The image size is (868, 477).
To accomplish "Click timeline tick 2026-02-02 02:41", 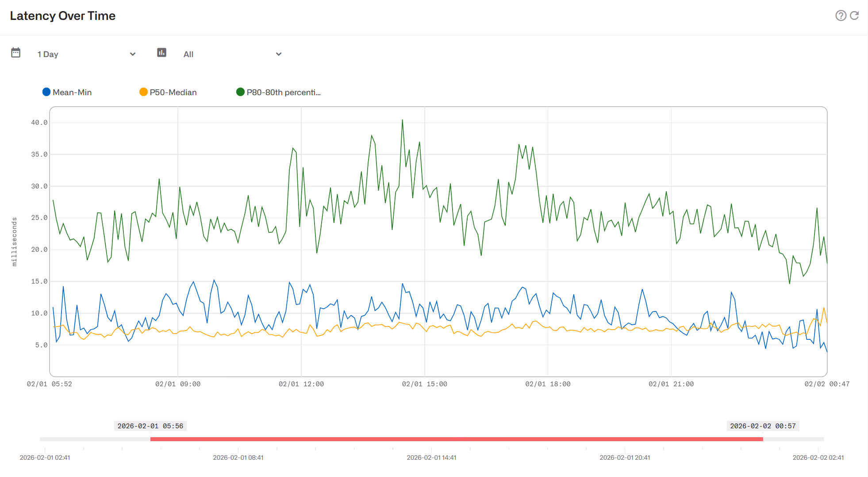I will point(818,458).
